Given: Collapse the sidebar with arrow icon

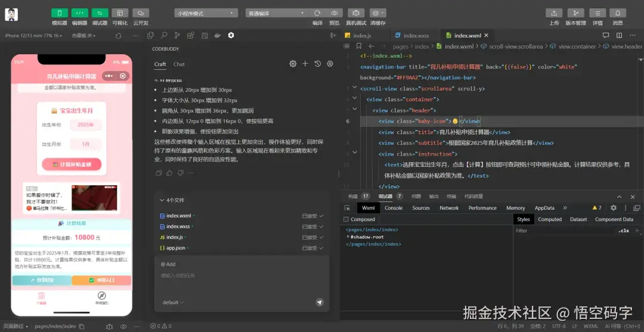Looking at the screenshot, I should (333, 35).
